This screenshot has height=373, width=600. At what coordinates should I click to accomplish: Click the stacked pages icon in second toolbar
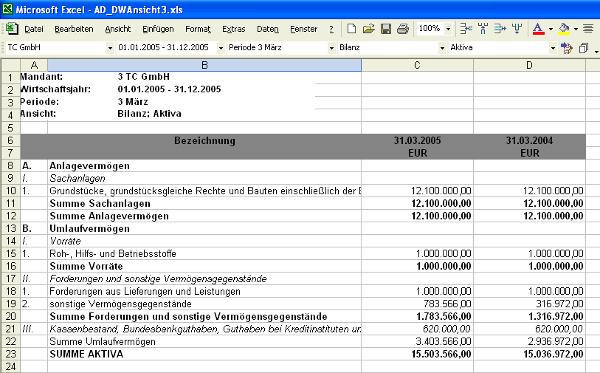583,48
